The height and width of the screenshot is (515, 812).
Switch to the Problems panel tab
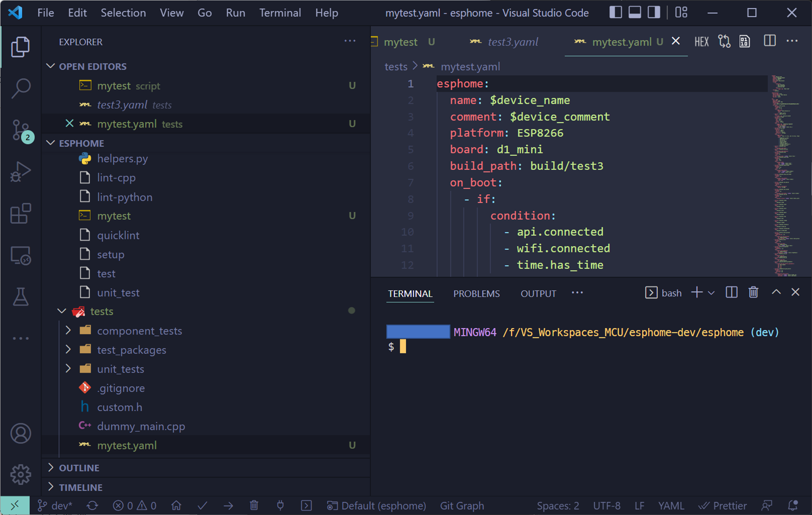click(476, 294)
